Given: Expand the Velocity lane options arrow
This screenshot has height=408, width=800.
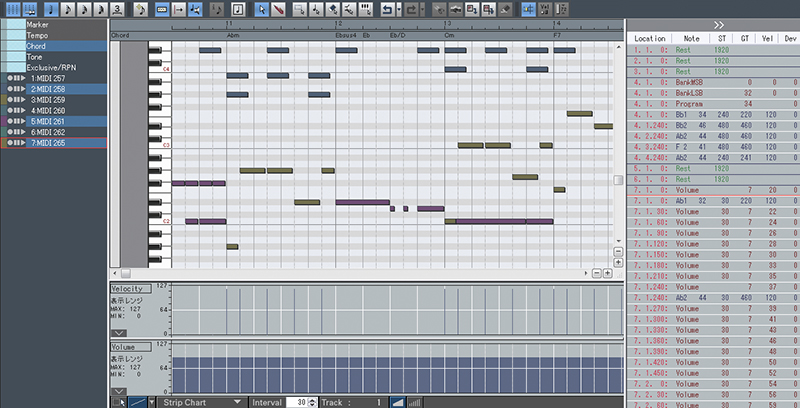Looking at the screenshot, I should click(x=119, y=331).
